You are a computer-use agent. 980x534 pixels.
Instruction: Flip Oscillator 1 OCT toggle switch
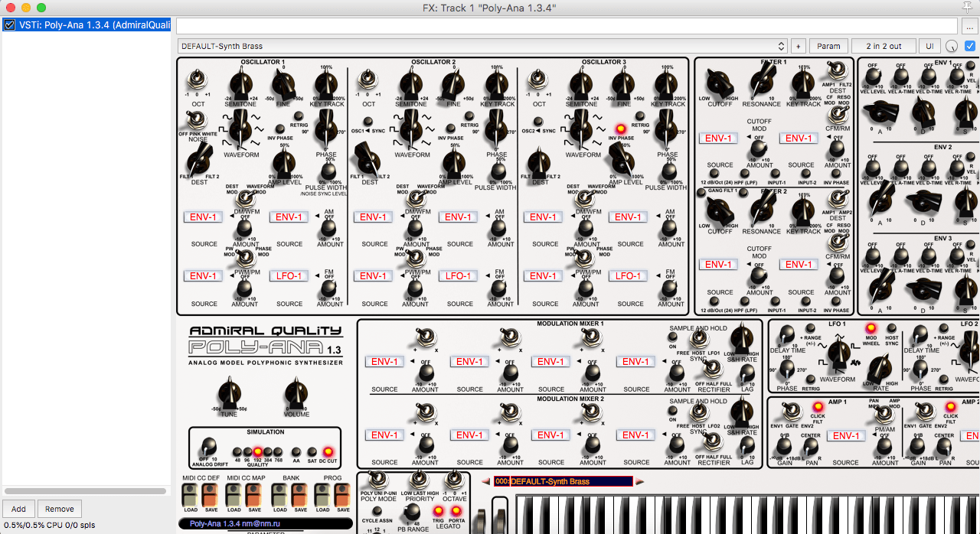[x=199, y=78]
